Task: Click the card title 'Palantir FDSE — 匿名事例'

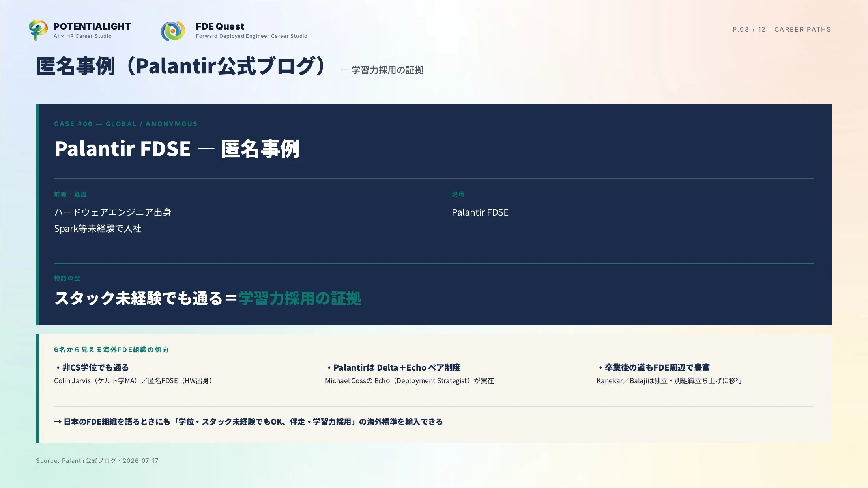Action: (x=177, y=149)
